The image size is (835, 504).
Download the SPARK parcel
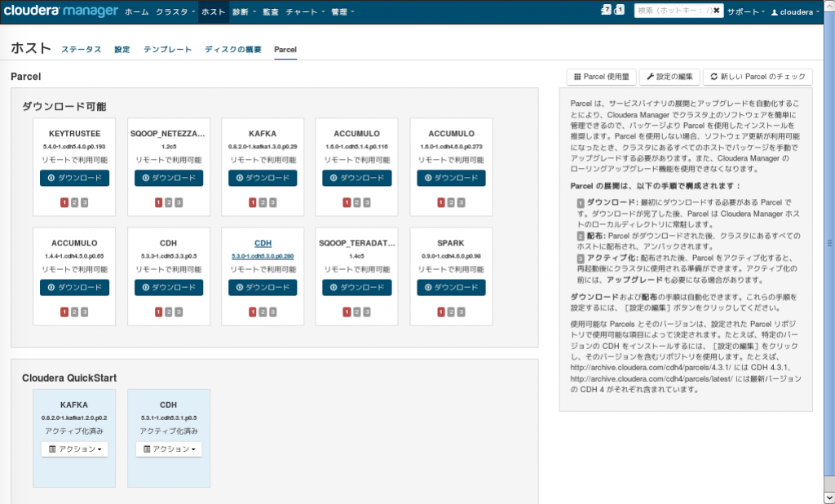(x=451, y=288)
